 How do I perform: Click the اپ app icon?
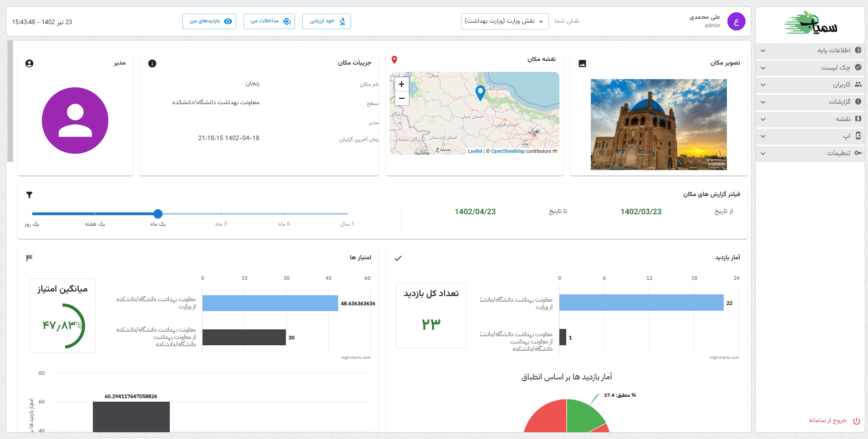point(858,136)
